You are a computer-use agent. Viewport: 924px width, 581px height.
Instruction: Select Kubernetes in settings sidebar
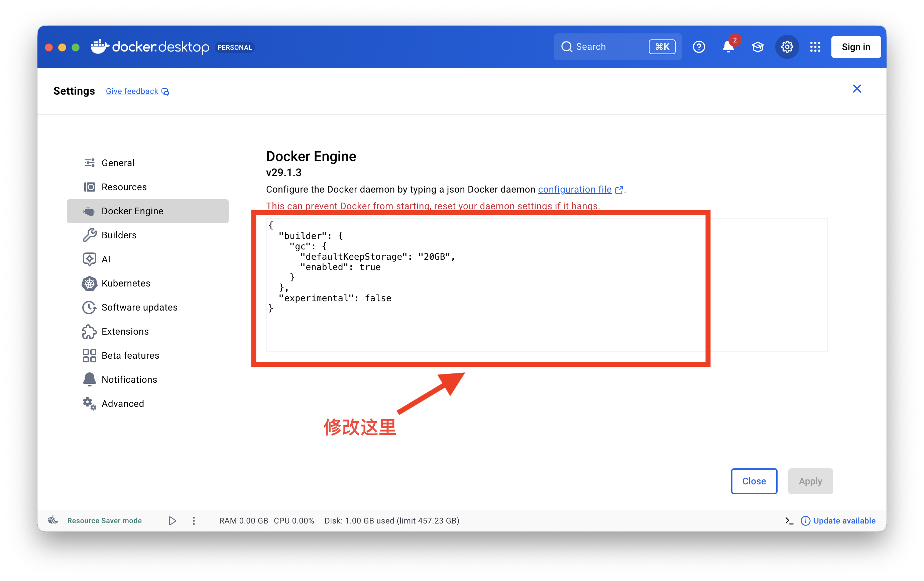(x=126, y=283)
